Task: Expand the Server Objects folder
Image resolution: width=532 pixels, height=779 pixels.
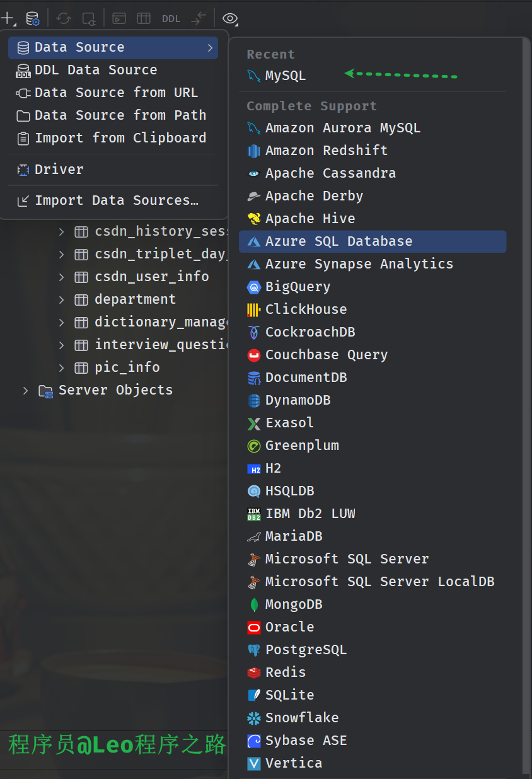Action: 26,390
